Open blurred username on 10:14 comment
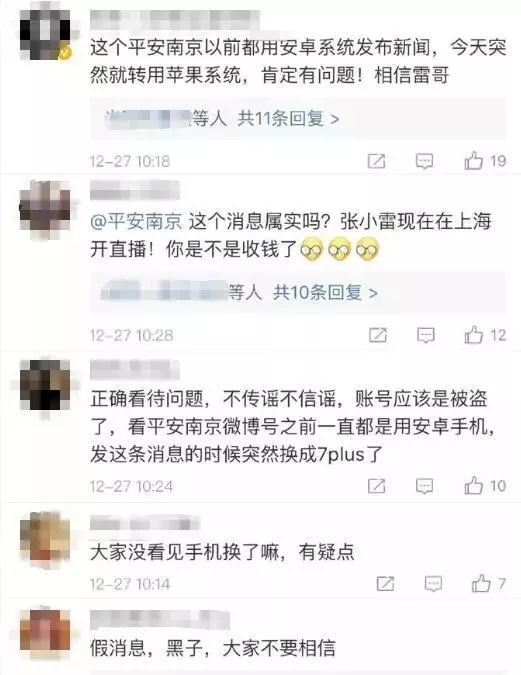Screen dimensions: 521x675 [x=145, y=524]
